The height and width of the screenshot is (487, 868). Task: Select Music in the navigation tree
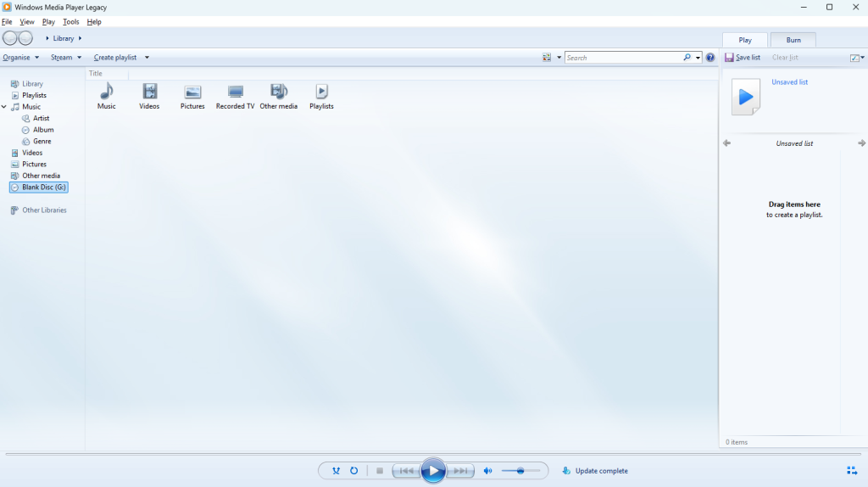click(31, 107)
